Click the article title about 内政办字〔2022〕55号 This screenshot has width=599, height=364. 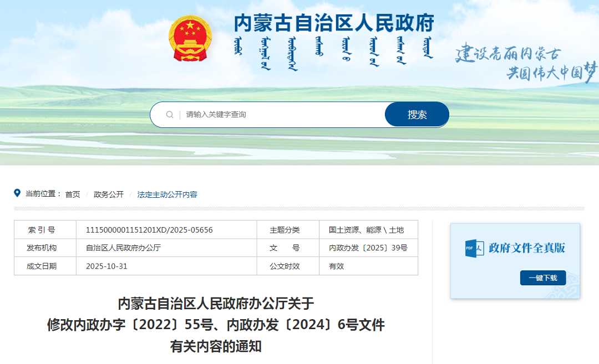tap(216, 325)
